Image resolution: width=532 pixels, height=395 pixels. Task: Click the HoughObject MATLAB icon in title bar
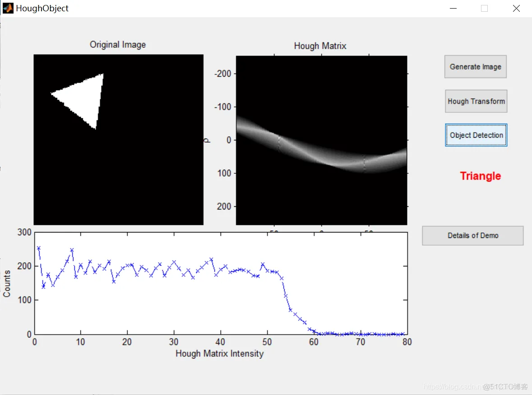coord(7,8)
